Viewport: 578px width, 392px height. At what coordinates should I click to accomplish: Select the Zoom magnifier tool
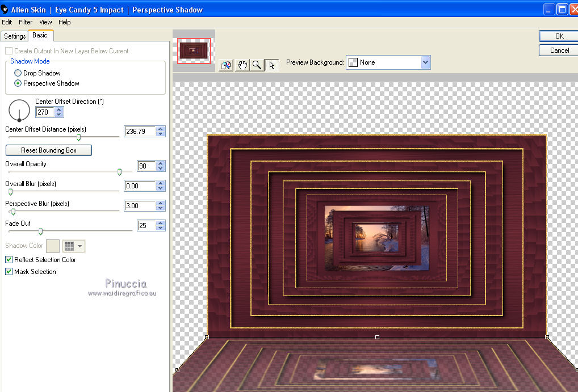(257, 65)
